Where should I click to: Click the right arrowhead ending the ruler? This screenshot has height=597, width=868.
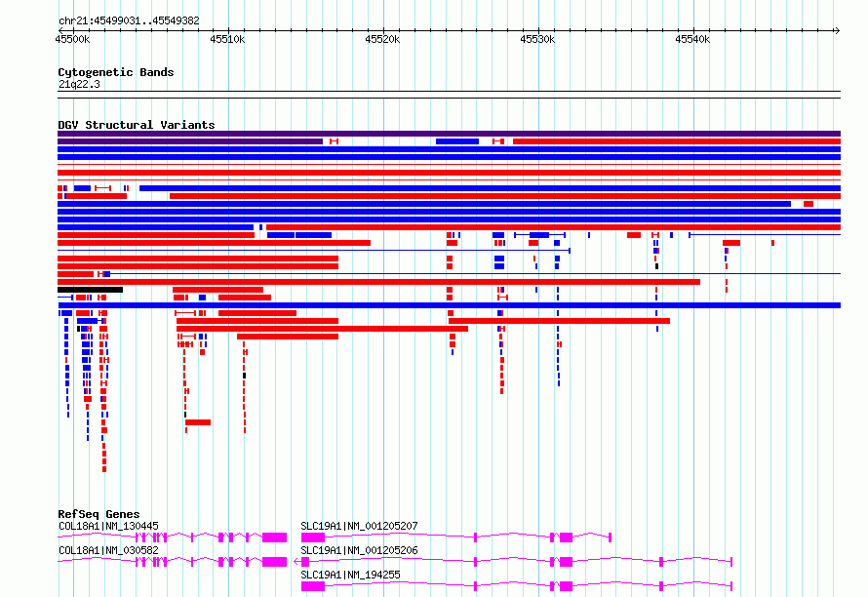click(x=838, y=31)
